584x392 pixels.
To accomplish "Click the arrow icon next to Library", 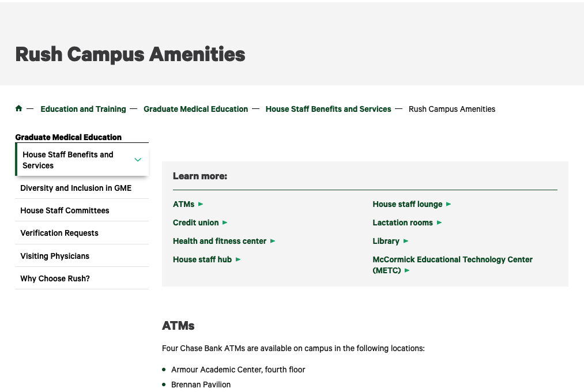I will [x=406, y=241].
